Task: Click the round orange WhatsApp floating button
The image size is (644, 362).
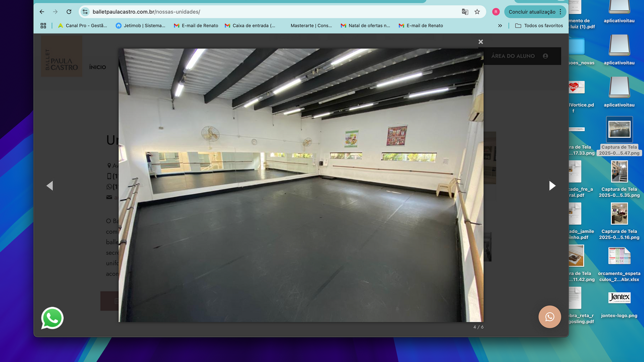Action: [x=549, y=317]
